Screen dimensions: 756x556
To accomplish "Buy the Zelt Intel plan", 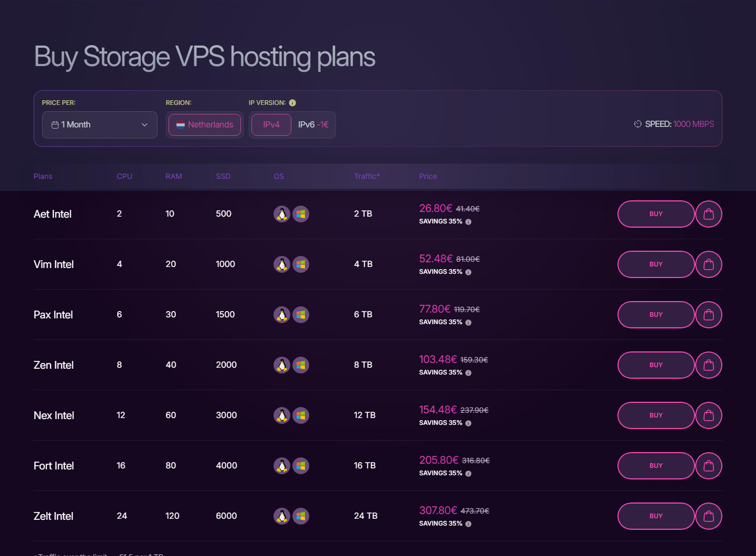I will (x=656, y=516).
